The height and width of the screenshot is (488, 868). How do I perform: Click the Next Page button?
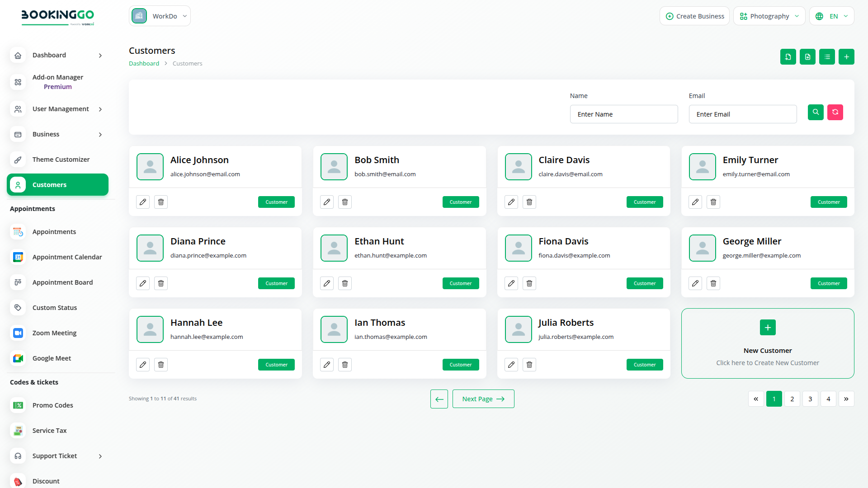coord(483,399)
